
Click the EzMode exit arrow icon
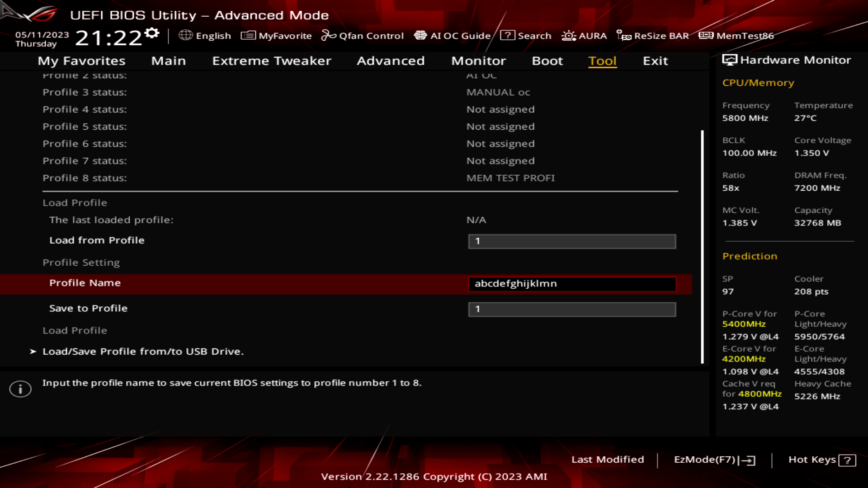[x=747, y=460]
